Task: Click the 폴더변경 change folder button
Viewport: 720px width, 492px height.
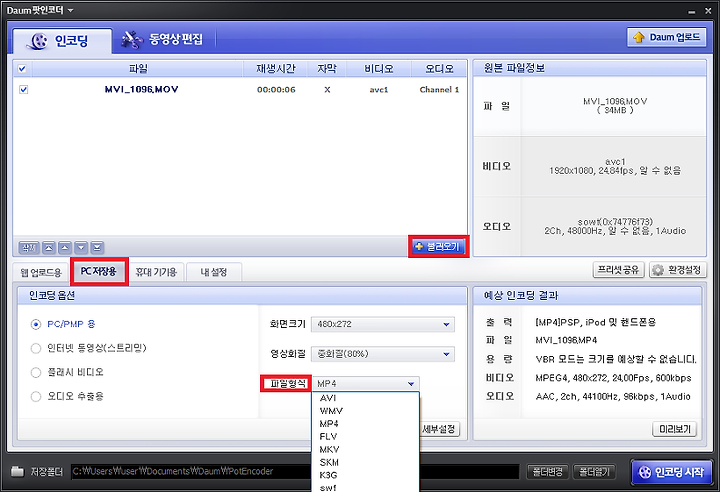Action: coord(547,472)
